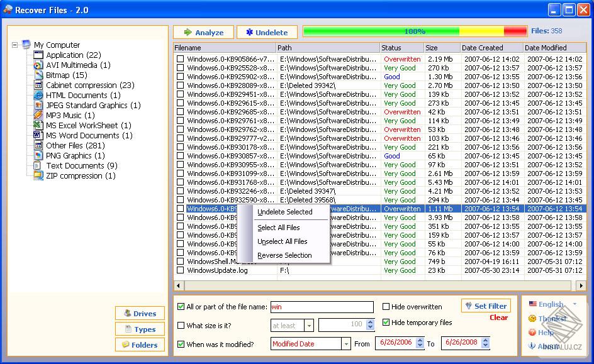Click the Drives button
The image size is (594, 364).
pos(140,313)
